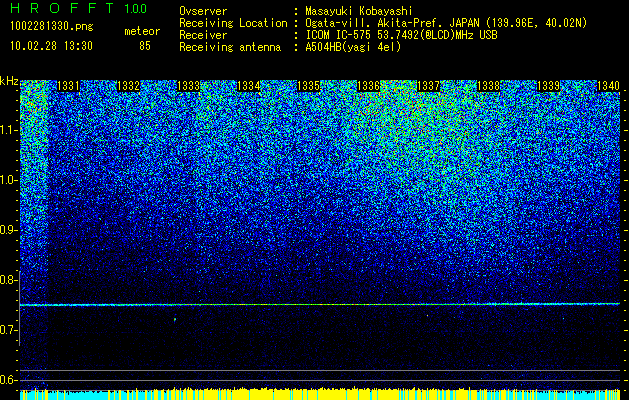The image size is (629, 400).
Task: Click the HROFFT 1.0.0 title text
Action: 79,8
